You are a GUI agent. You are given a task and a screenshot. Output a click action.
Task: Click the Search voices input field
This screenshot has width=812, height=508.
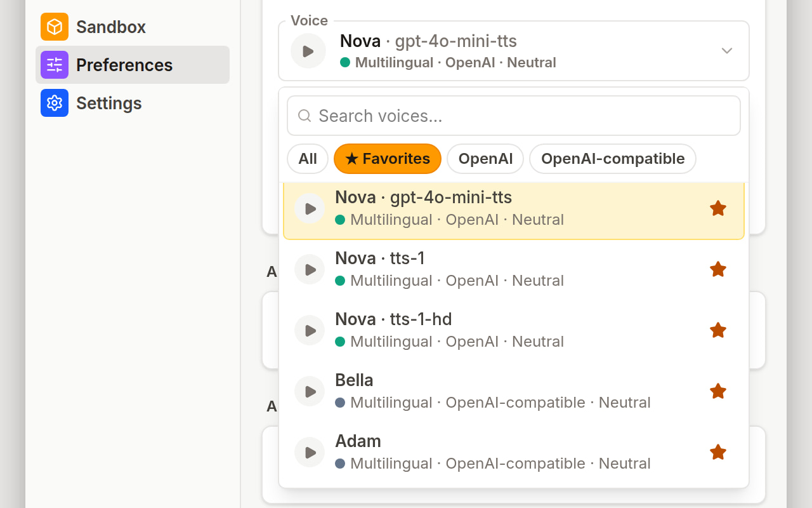(x=514, y=116)
